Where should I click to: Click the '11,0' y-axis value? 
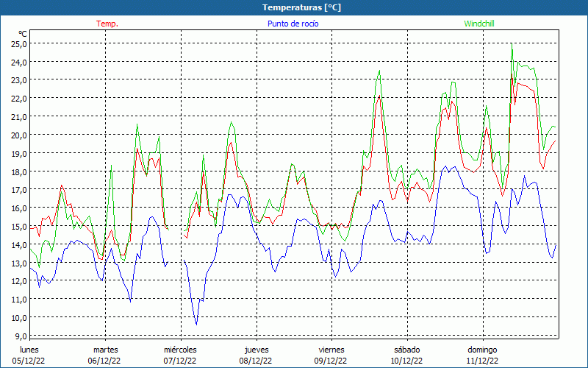pyautogui.click(x=19, y=300)
